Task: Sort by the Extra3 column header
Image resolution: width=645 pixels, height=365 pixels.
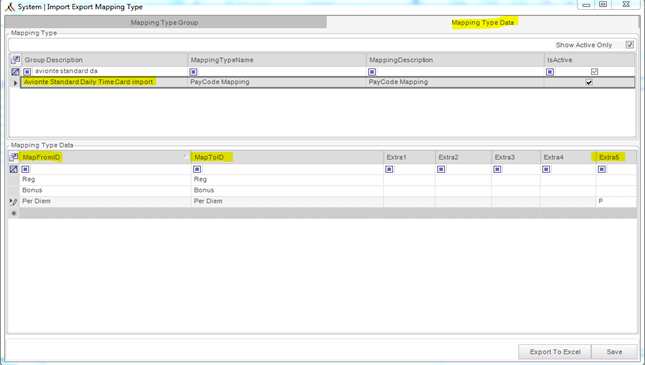Action: click(x=516, y=157)
